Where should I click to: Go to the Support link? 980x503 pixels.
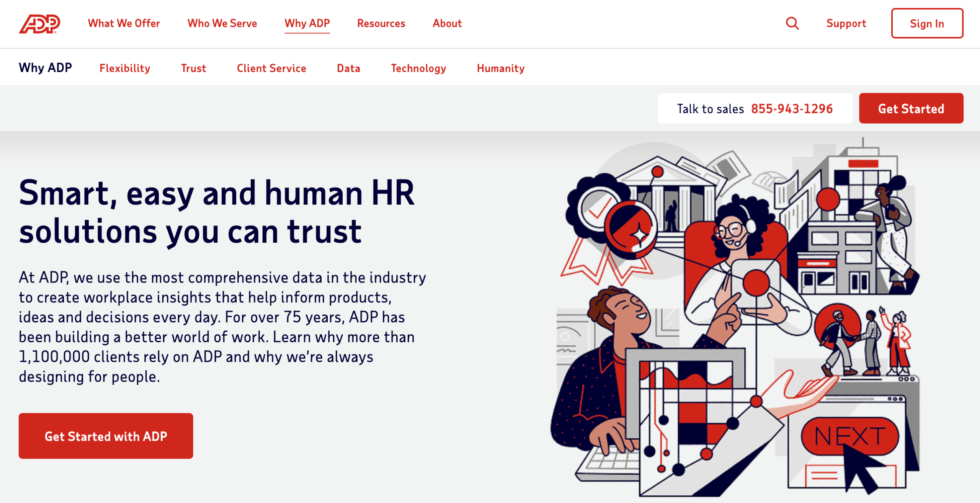coord(846,23)
